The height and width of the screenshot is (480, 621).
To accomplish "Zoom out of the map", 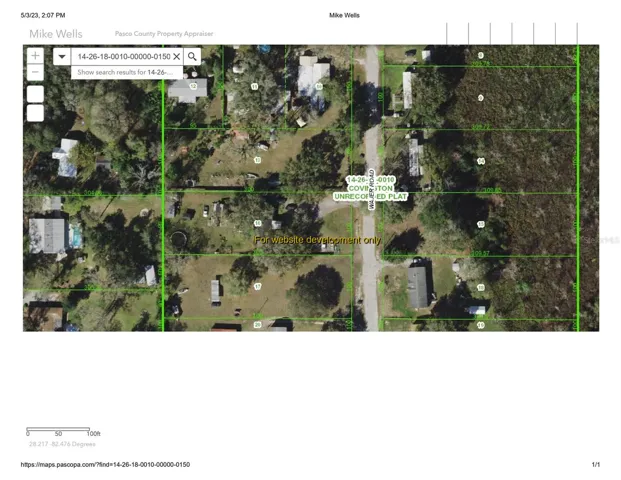I will coord(35,72).
